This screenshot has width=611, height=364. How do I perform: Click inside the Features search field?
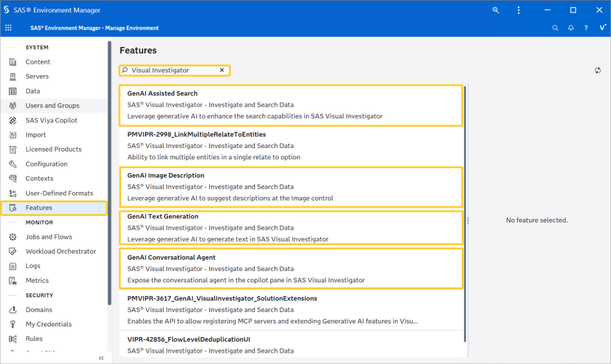pyautogui.click(x=174, y=70)
